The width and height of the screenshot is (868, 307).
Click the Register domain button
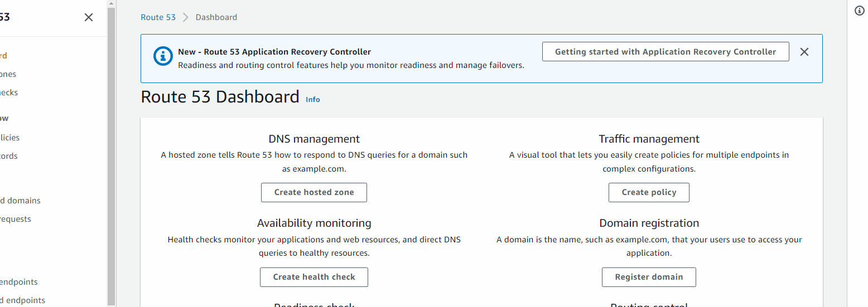(649, 277)
